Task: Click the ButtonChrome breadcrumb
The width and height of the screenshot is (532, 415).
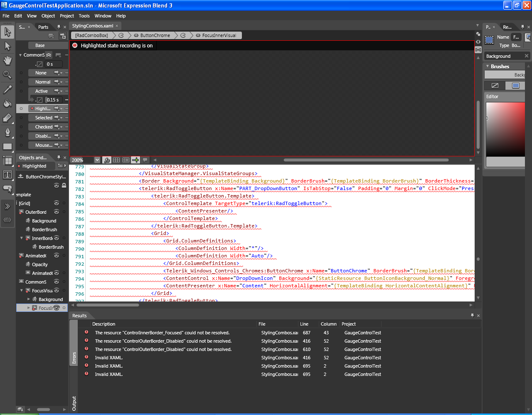Action: pyautogui.click(x=155, y=35)
